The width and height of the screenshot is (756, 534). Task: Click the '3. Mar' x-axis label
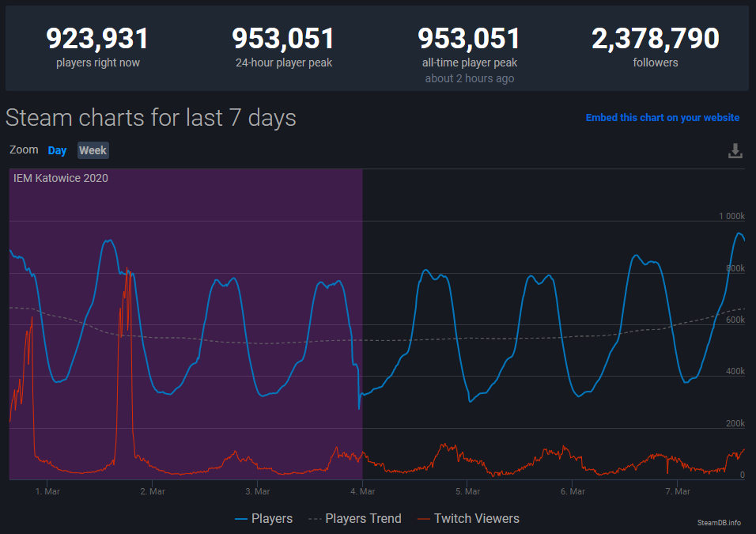tap(258, 491)
